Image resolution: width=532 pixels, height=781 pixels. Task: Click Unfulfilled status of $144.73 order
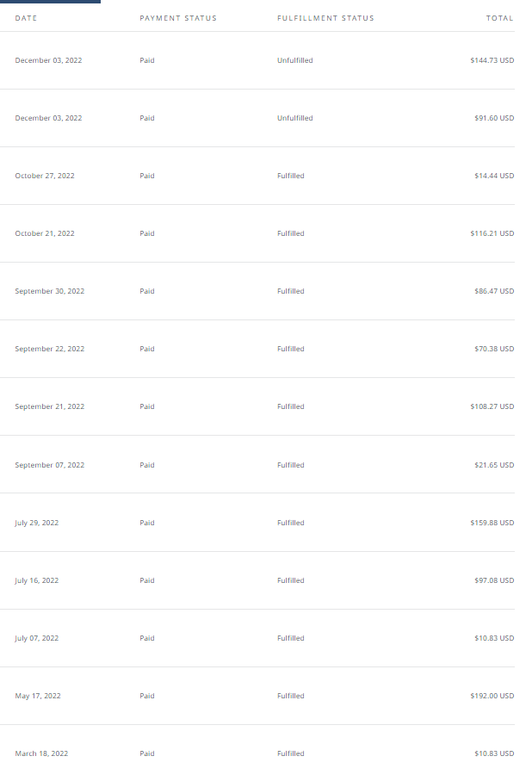295,60
